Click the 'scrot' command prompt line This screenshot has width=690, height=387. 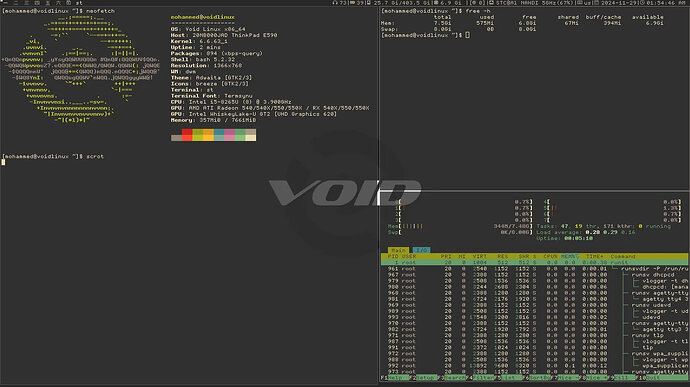pyautogui.click(x=53, y=156)
